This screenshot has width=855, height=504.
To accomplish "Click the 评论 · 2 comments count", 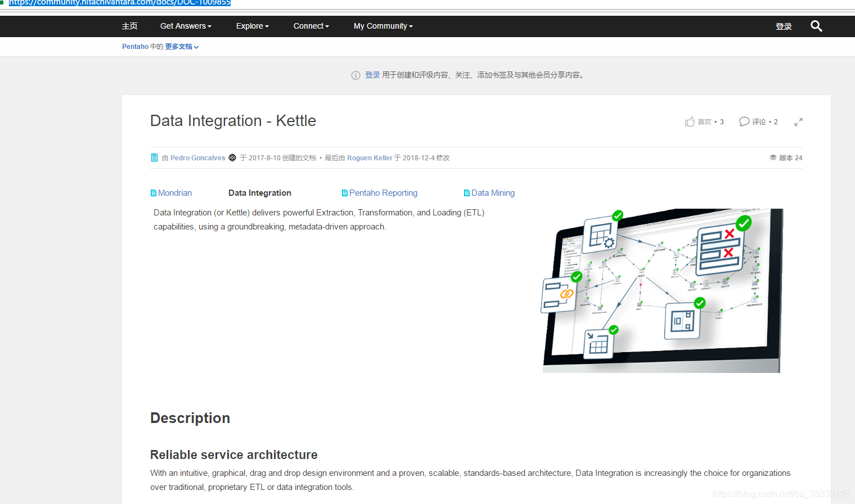I will click(x=765, y=122).
